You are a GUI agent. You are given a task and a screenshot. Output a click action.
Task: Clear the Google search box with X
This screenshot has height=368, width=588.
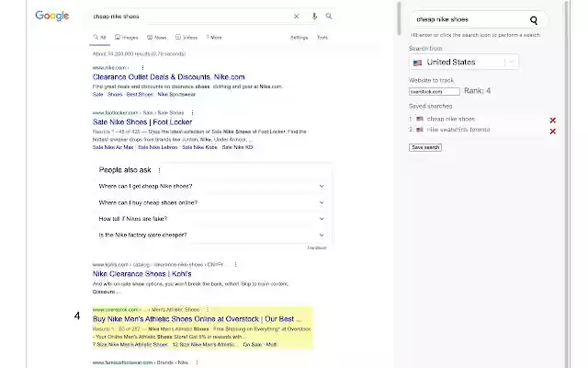(x=296, y=17)
